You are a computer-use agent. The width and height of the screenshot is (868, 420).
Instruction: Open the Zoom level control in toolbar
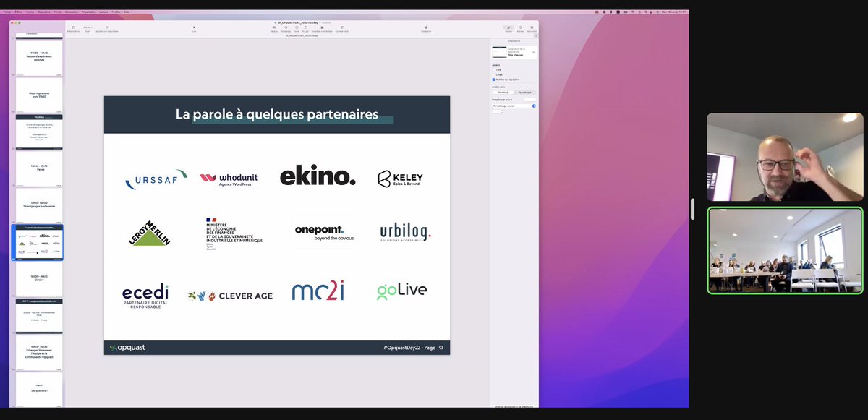point(88,29)
